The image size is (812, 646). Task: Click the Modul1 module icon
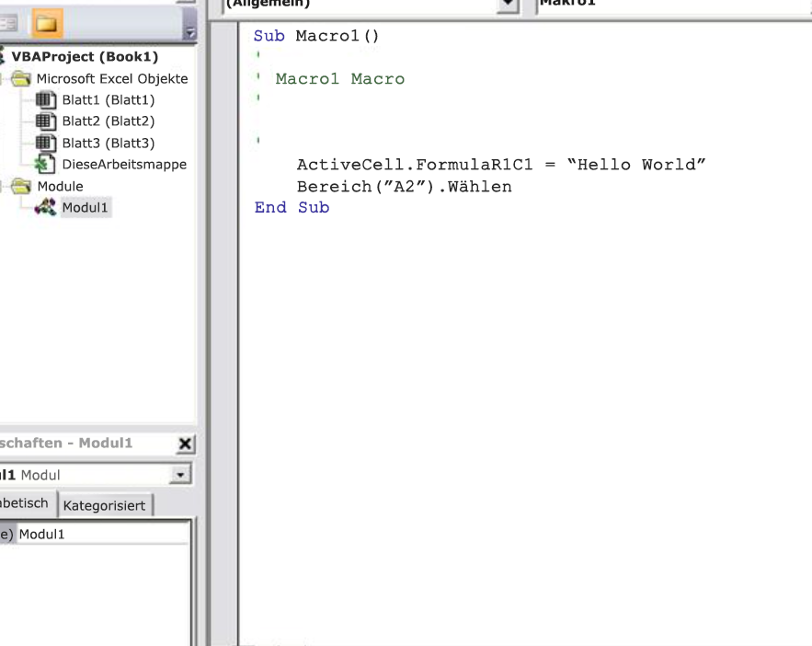pyautogui.click(x=45, y=208)
